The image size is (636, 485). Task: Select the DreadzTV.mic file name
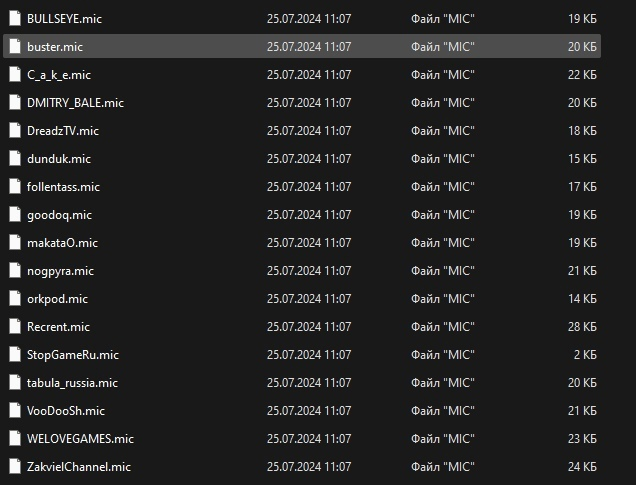(63, 131)
